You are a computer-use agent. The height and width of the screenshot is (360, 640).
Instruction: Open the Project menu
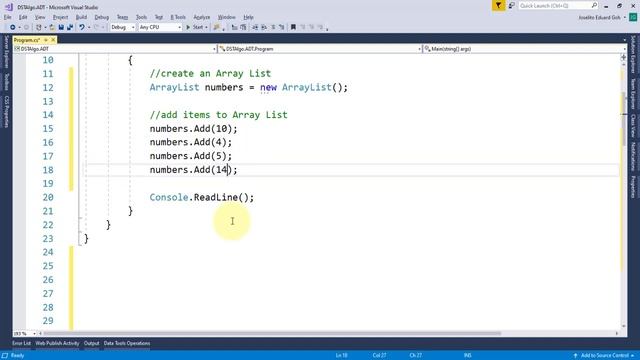(60, 17)
